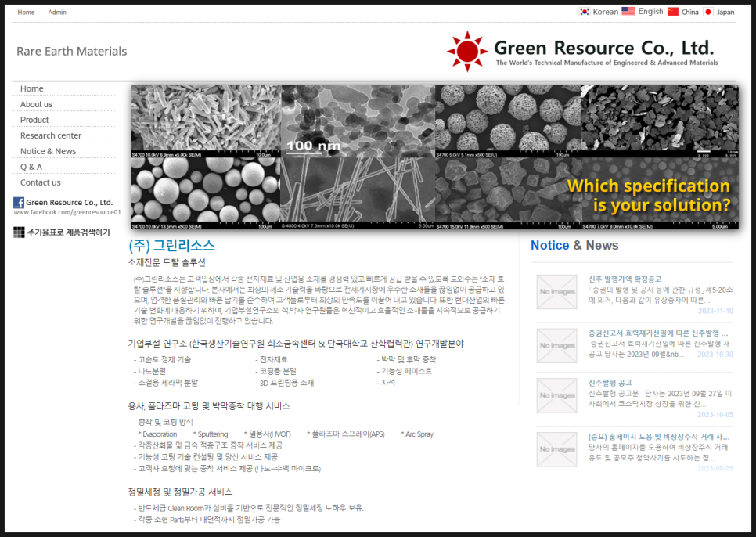Switch language to English

click(x=650, y=11)
